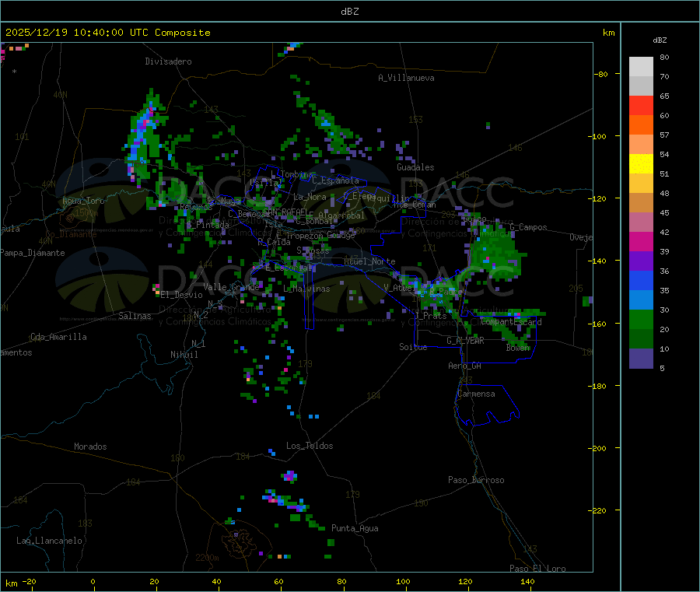Click the Agua_Toro map label
Screen dimensions: 700x592
83,201
